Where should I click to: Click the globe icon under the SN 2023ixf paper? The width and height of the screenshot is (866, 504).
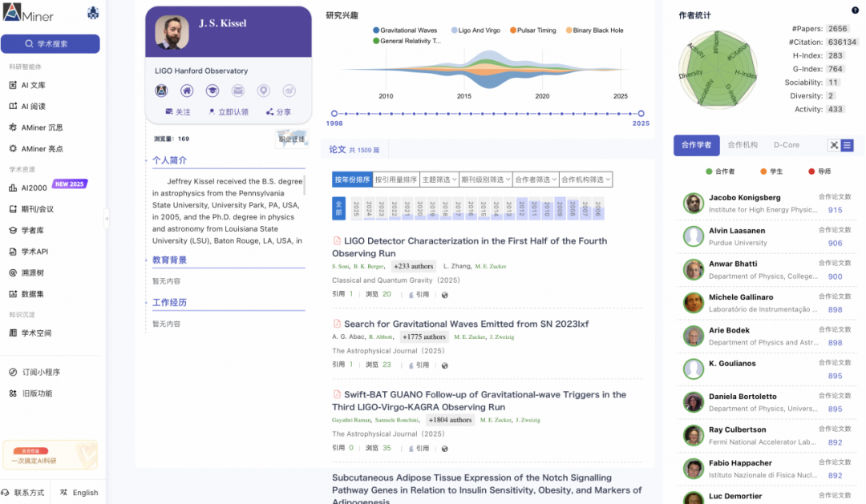(444, 365)
